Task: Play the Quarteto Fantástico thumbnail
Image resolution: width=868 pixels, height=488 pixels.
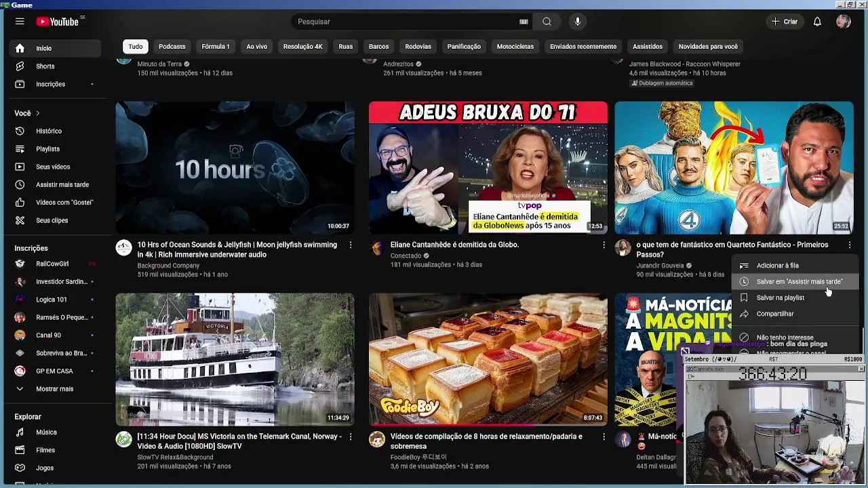Action: (x=734, y=167)
